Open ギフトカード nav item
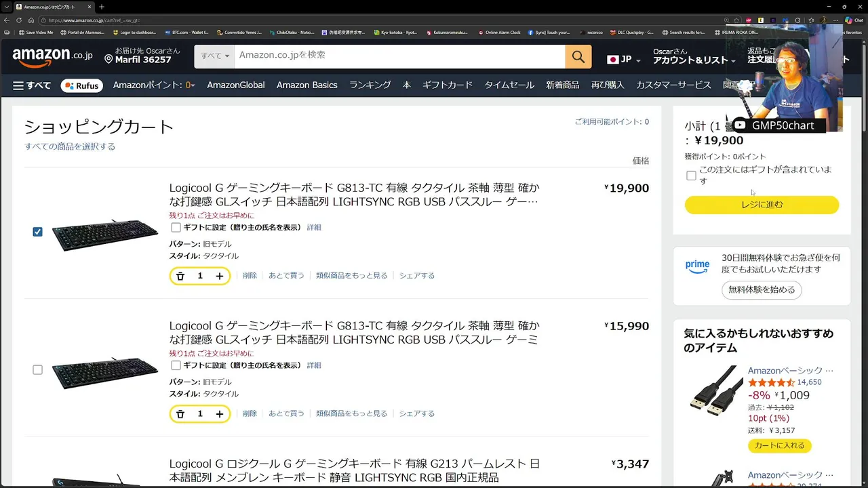The image size is (868, 488). (447, 85)
